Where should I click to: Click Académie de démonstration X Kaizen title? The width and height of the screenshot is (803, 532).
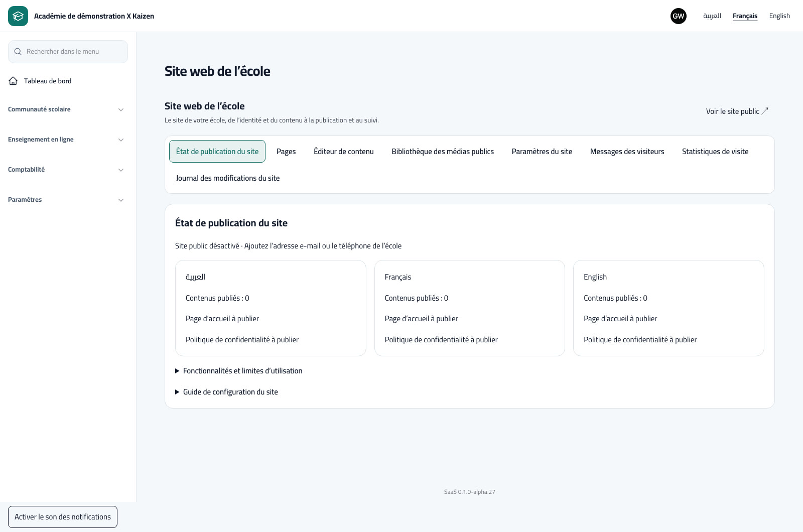[x=94, y=16]
